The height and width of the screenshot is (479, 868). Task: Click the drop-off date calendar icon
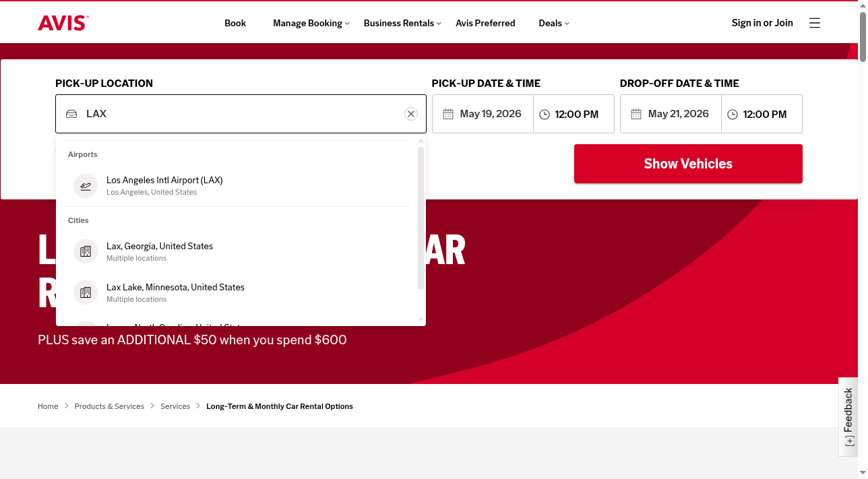[636, 114]
